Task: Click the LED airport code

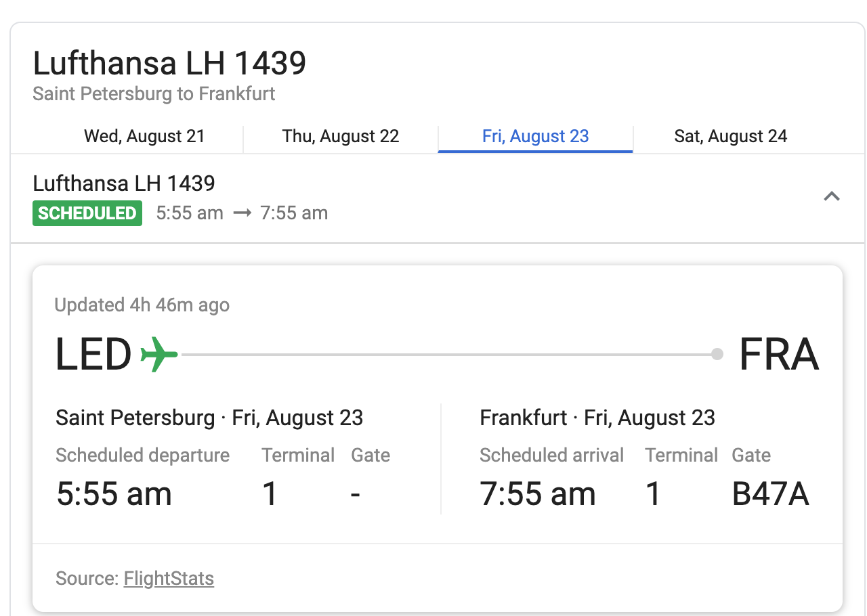Action: 93,355
